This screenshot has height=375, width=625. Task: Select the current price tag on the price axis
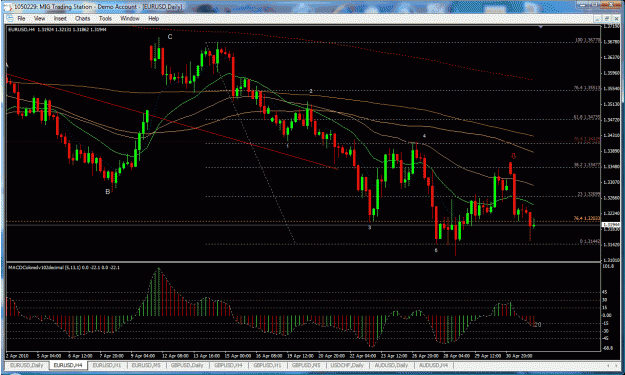tap(610, 225)
